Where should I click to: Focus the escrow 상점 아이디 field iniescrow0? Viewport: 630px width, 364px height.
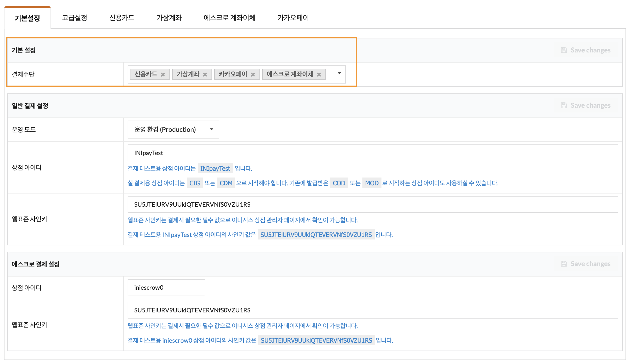pyautogui.click(x=166, y=288)
